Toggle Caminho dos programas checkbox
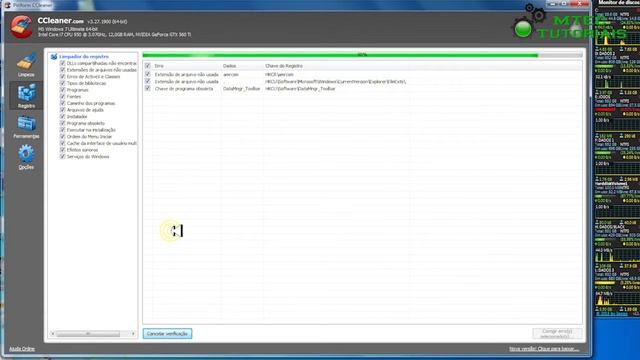The height and width of the screenshot is (360, 640). pos(62,103)
